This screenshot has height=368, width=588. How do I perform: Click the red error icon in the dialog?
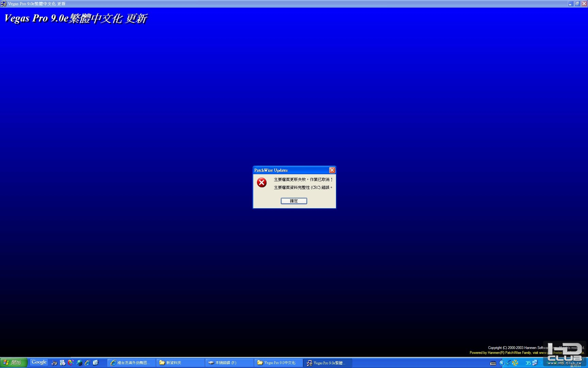(x=262, y=182)
